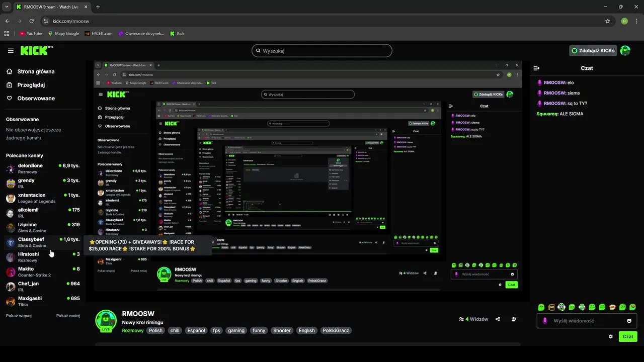
Task: Open the Chrome three-dot menu
Action: pos(636,21)
